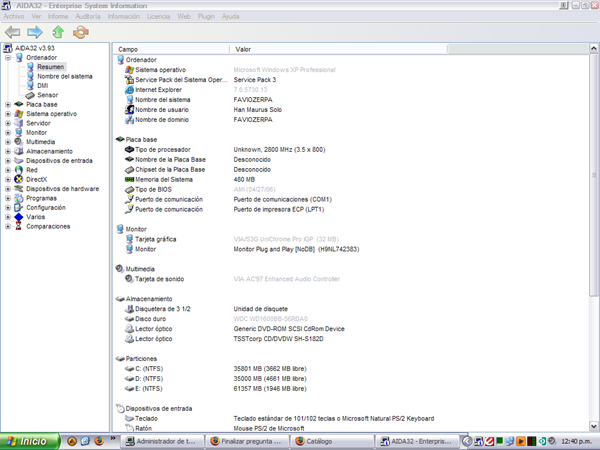
Task: Open the Plugin menu
Action: click(206, 16)
